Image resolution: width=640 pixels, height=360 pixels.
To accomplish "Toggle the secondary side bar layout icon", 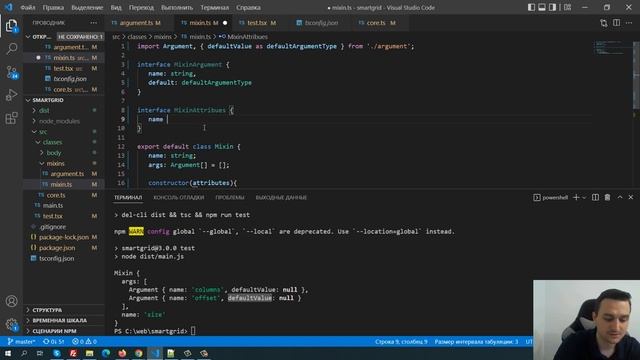I will point(552,7).
